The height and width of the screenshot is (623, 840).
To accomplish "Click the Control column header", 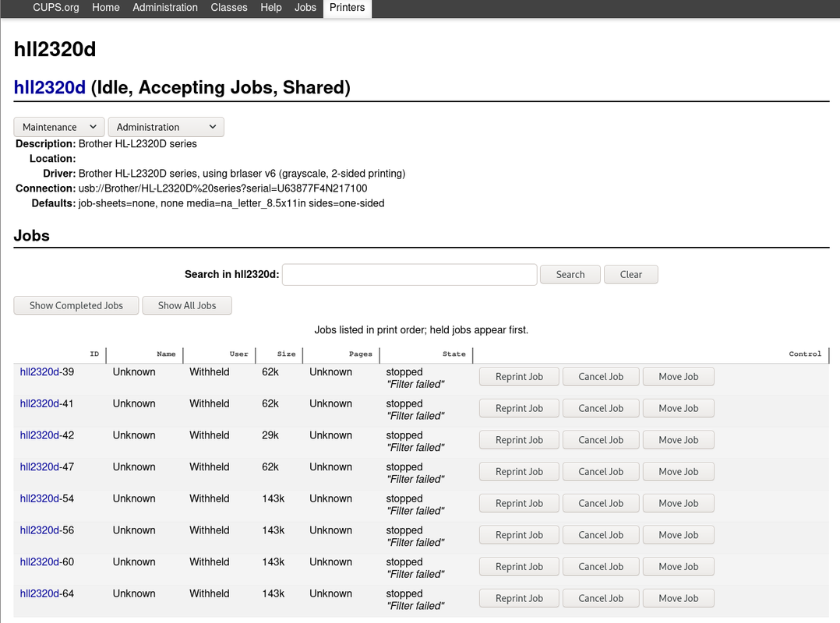I will [805, 354].
